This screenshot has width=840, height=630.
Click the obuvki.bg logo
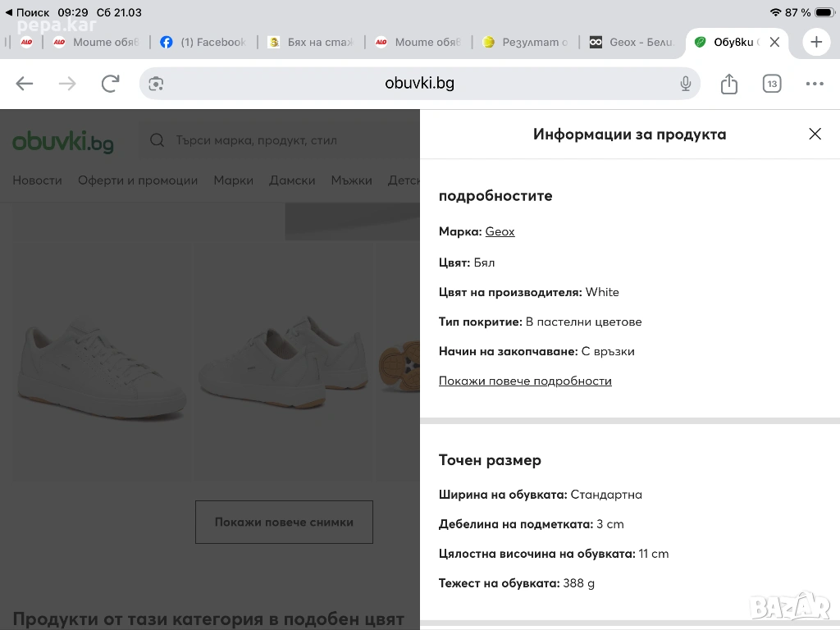click(63, 142)
